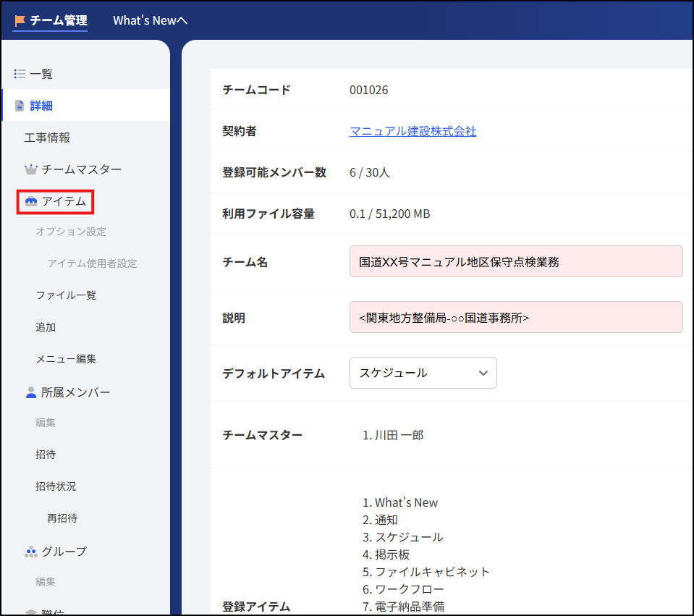Select 詳細 in the sidebar
This screenshot has height=616, width=694.
(x=86, y=106)
